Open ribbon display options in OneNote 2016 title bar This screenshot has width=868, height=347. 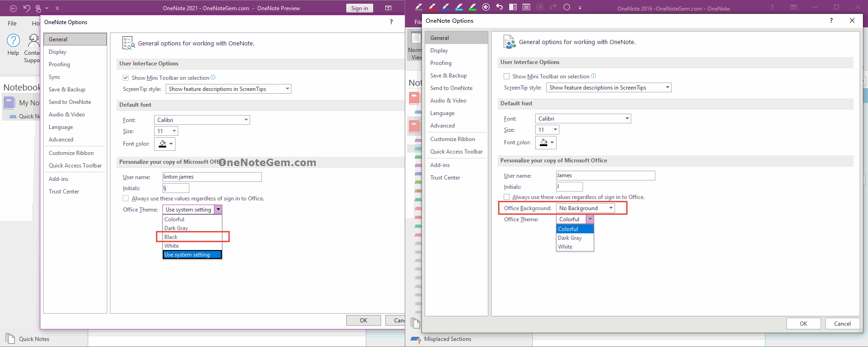(794, 7)
